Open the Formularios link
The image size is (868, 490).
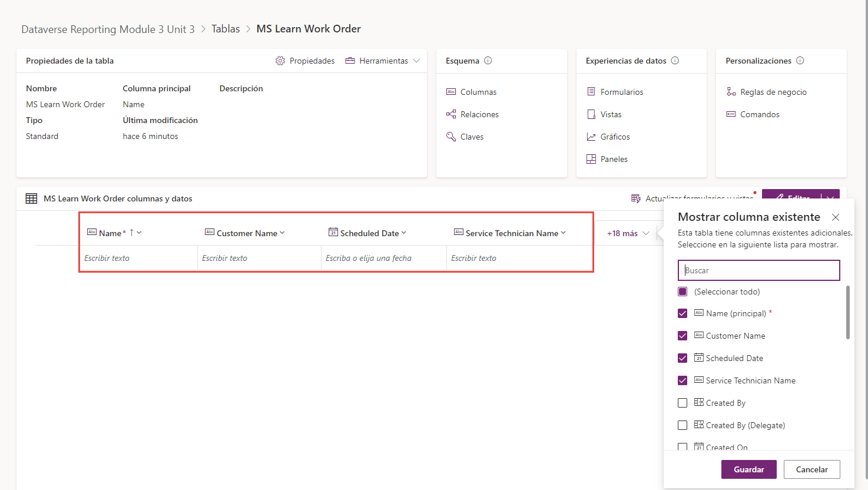622,92
